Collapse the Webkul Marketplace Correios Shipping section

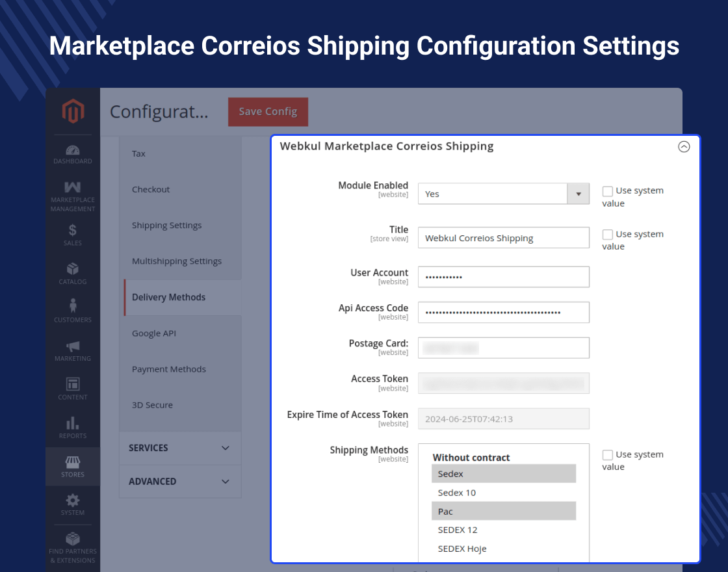(x=684, y=147)
